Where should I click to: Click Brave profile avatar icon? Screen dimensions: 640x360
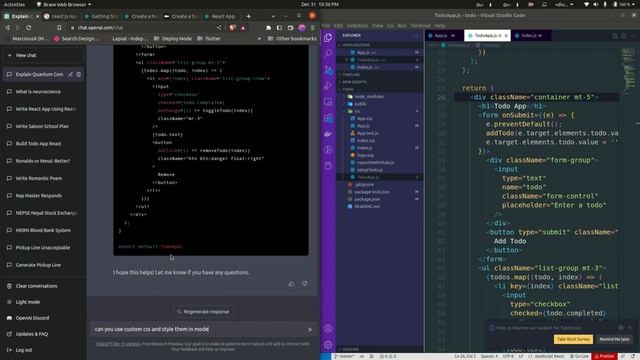[302, 27]
